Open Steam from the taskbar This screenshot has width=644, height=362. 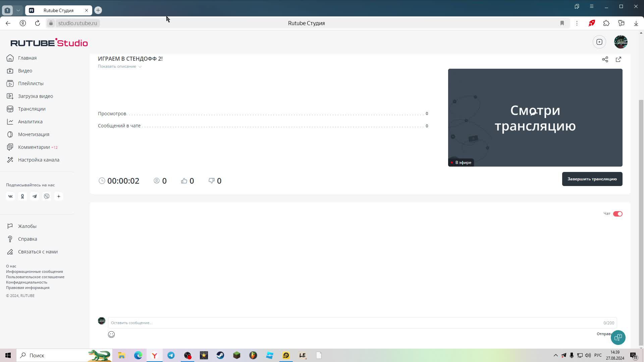(220, 355)
